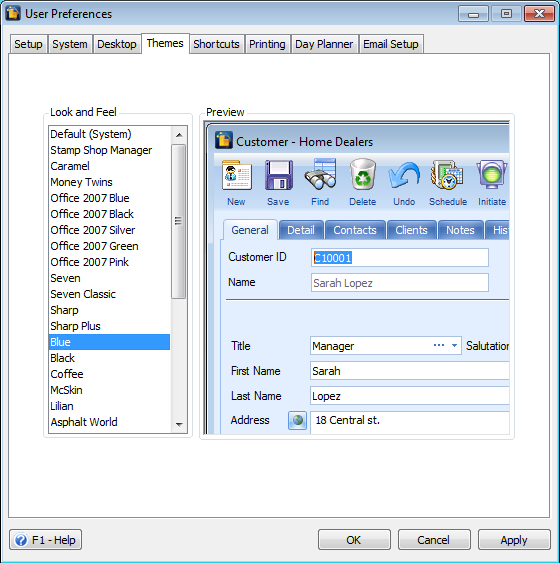Select the Lilian theme
This screenshot has width=560, height=563.
(x=109, y=406)
